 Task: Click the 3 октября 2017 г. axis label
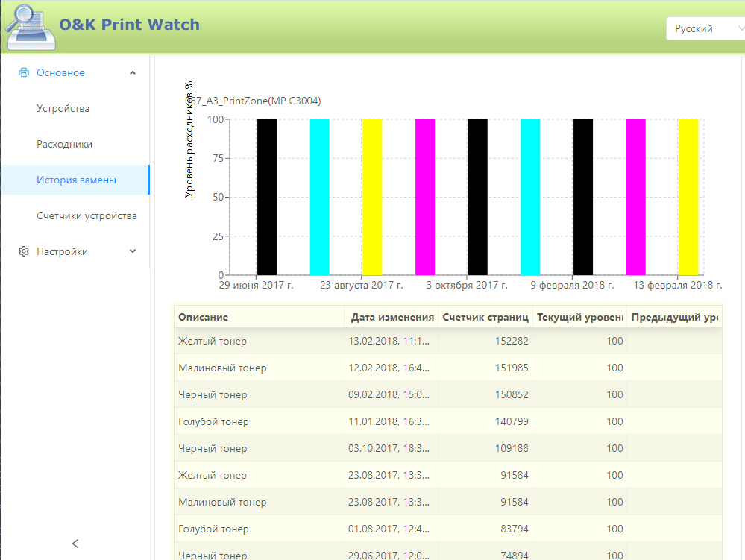(467, 285)
